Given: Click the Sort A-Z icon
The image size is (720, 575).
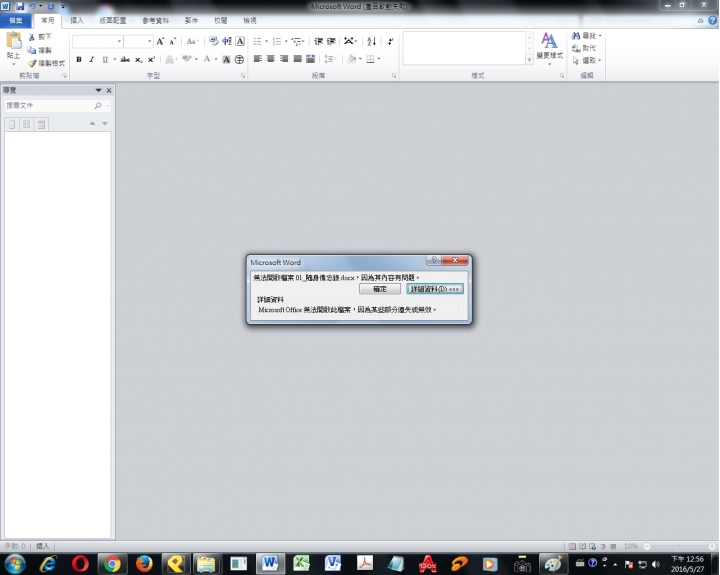Looking at the screenshot, I should 371,41.
